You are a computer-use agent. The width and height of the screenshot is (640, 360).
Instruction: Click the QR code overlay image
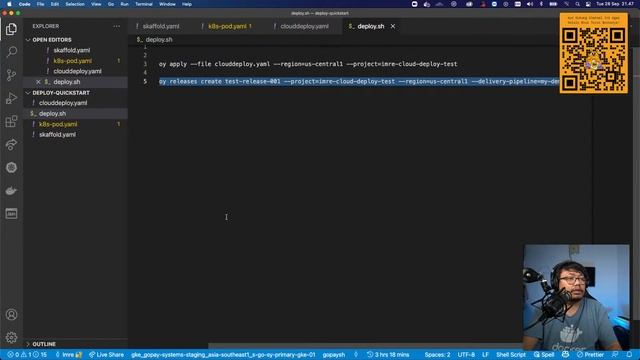tap(593, 53)
